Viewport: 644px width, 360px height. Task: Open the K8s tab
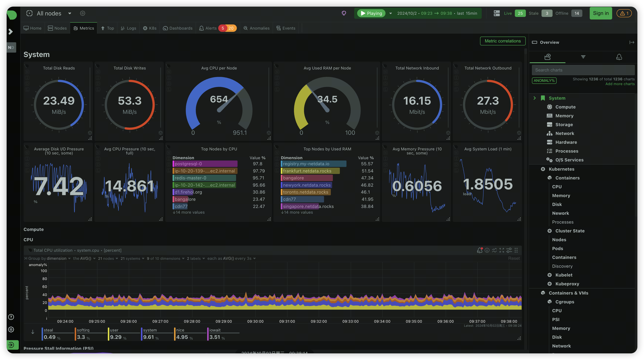point(150,28)
